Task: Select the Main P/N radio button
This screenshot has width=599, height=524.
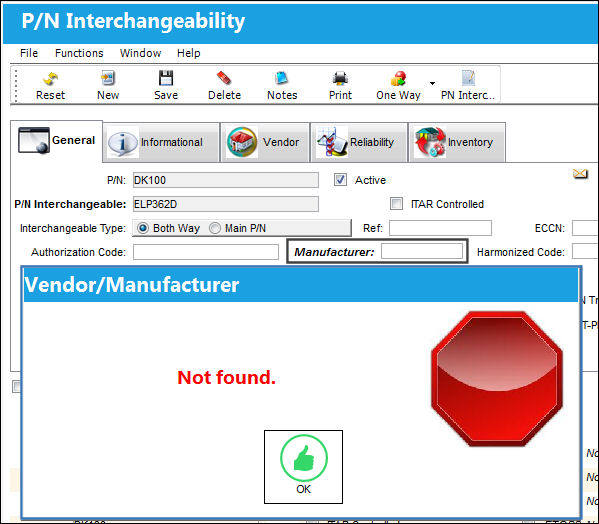Action: (x=215, y=228)
